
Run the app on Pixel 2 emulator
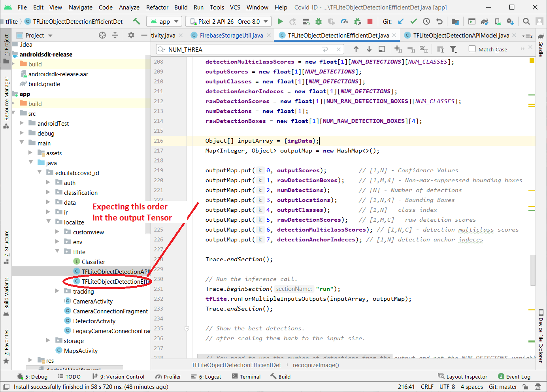coord(281,21)
